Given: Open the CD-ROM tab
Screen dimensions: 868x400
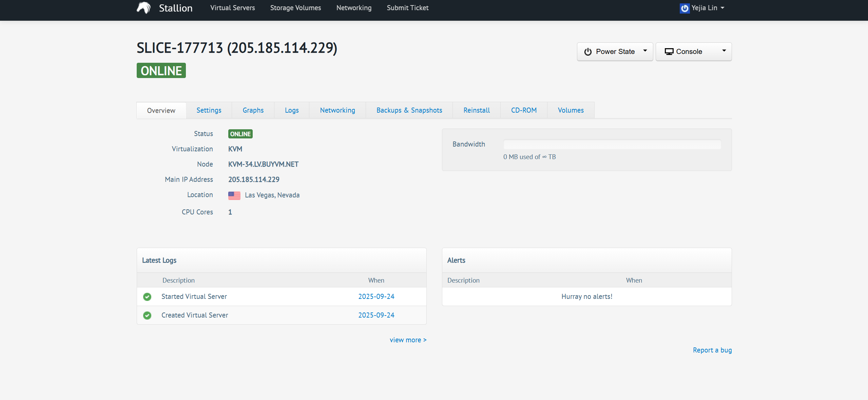Looking at the screenshot, I should pos(524,110).
